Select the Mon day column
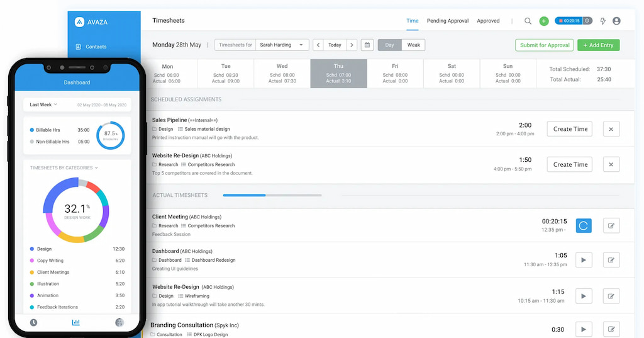The height and width of the screenshot is (338, 644). click(169, 73)
